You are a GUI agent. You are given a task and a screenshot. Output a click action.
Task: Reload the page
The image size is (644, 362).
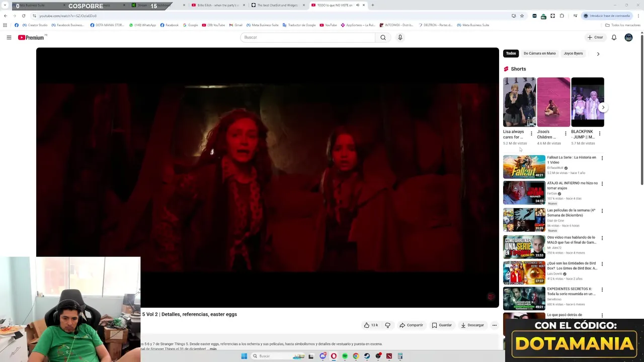pos(23,16)
